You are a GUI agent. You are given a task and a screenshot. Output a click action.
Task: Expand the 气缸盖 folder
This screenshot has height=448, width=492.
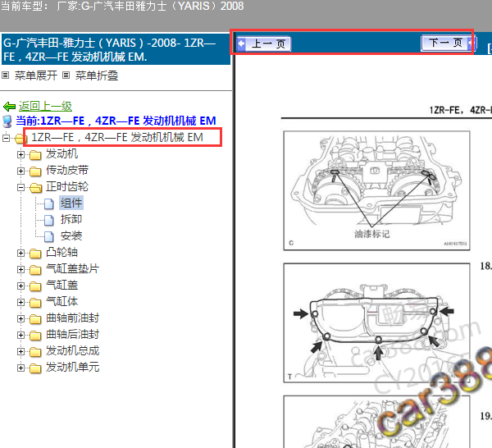tap(20, 286)
